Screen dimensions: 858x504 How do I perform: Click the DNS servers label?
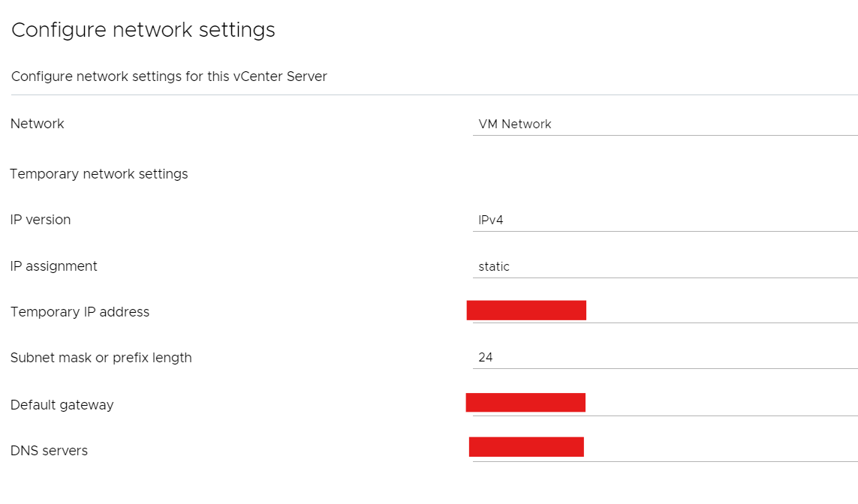[50, 451]
